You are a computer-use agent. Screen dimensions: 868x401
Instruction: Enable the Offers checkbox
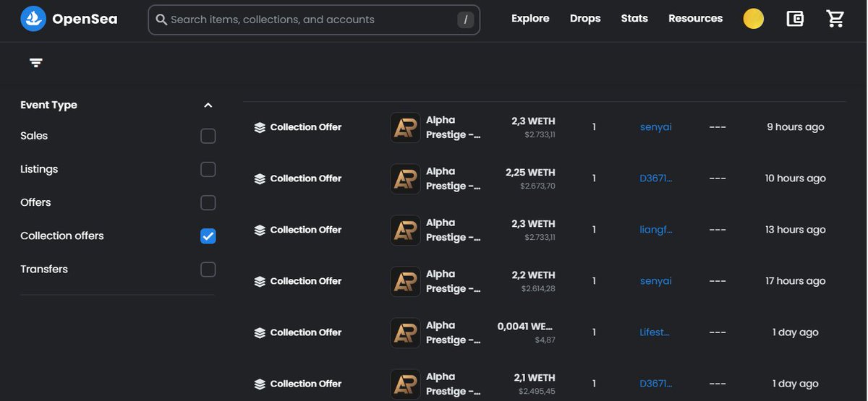coord(208,202)
